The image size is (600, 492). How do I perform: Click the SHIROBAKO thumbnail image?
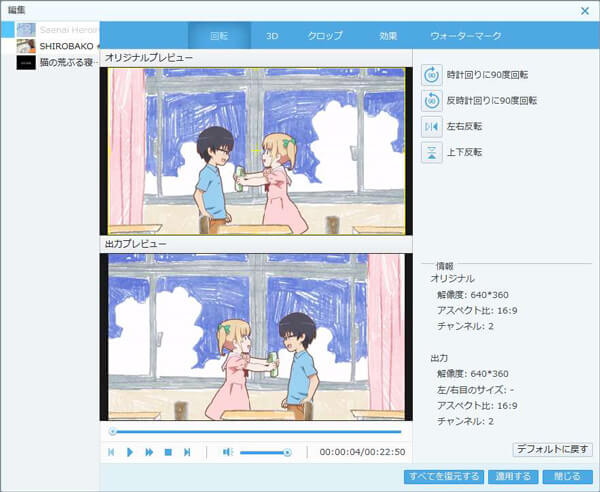(x=26, y=46)
